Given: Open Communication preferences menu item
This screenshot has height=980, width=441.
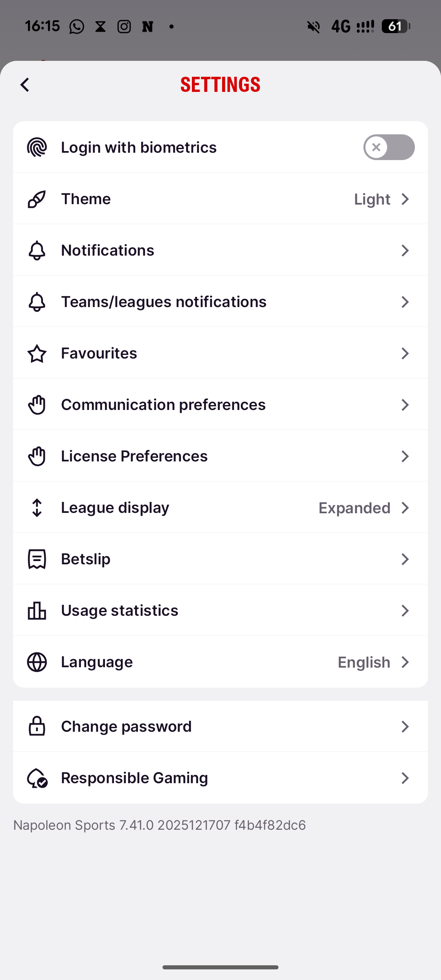Looking at the screenshot, I should [163, 405].
